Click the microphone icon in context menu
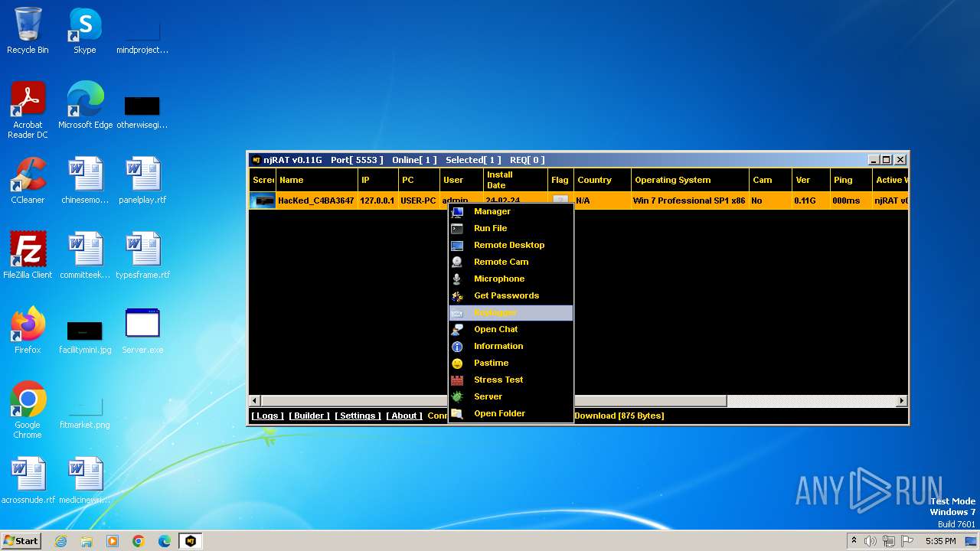Screen dimensions: 980x551 [457, 279]
